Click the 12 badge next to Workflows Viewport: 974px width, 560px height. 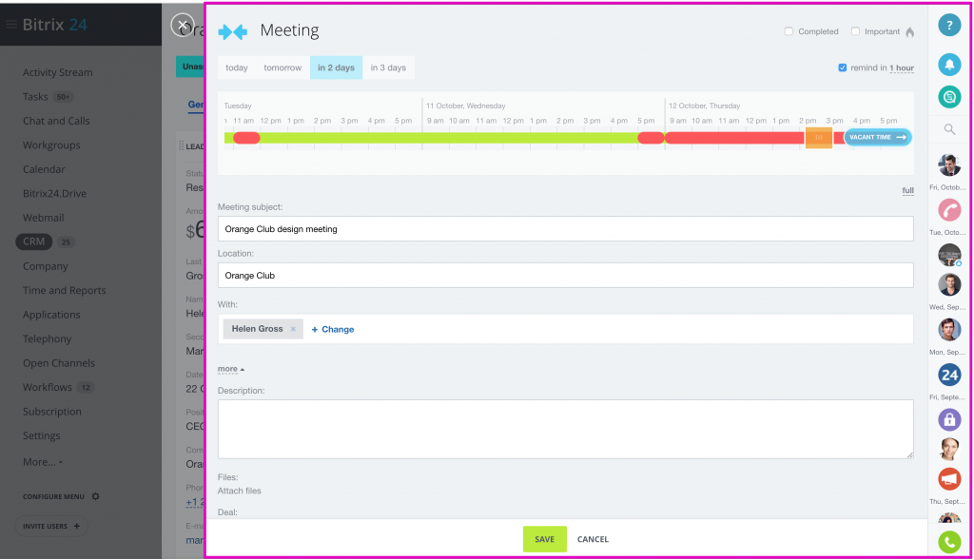coord(86,387)
